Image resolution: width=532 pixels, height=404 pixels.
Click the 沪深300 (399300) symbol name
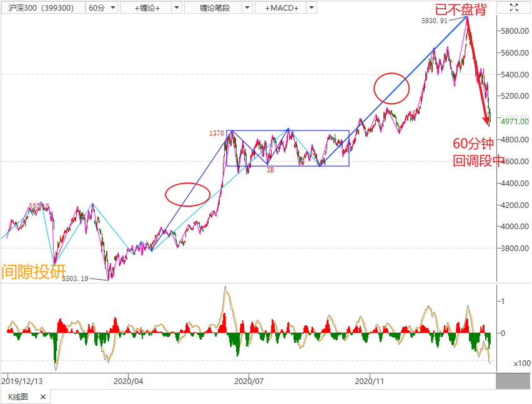pyautogui.click(x=42, y=7)
